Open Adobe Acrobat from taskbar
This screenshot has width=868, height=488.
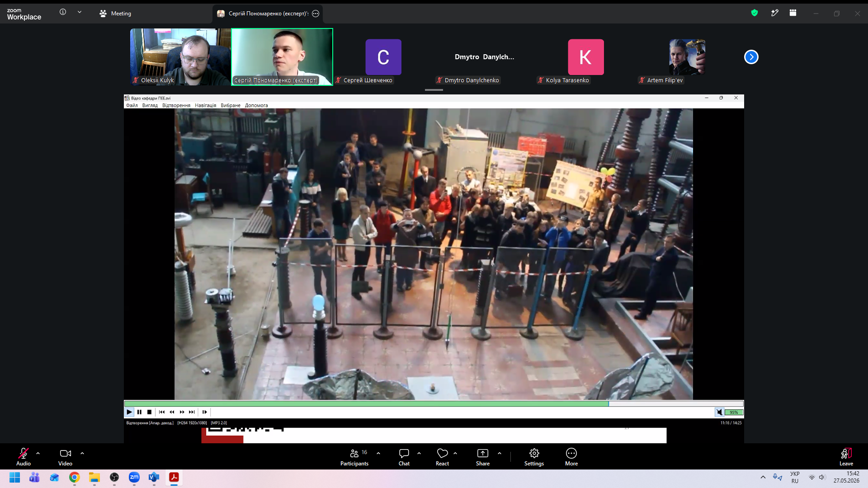[174, 478]
